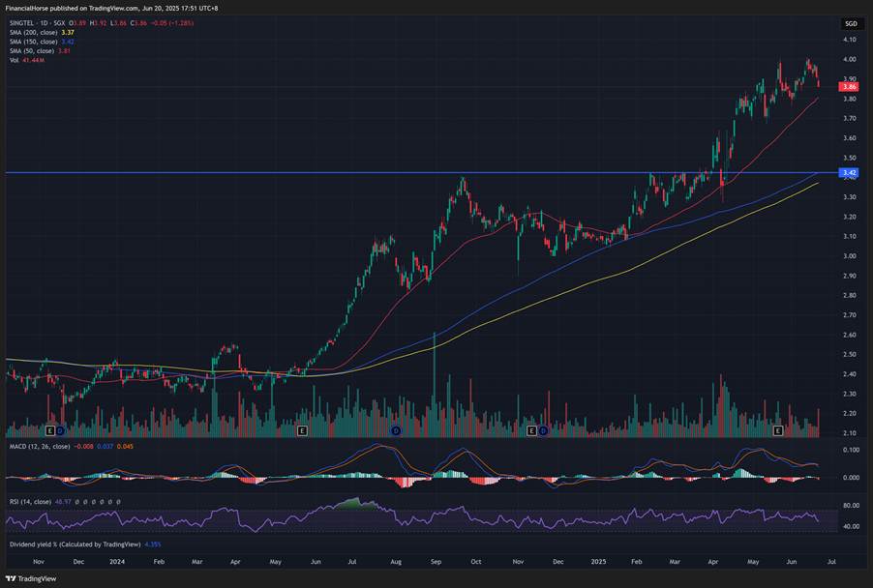Click the 2025 label on the time axis
Viewport: 873px width, 588px height.
(598, 562)
